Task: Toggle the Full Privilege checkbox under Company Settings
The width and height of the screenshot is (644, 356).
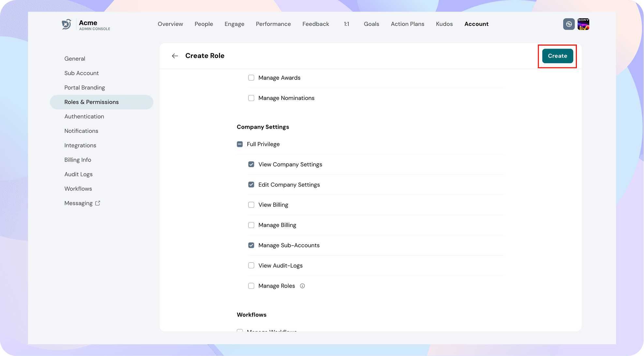Action: coord(240,144)
